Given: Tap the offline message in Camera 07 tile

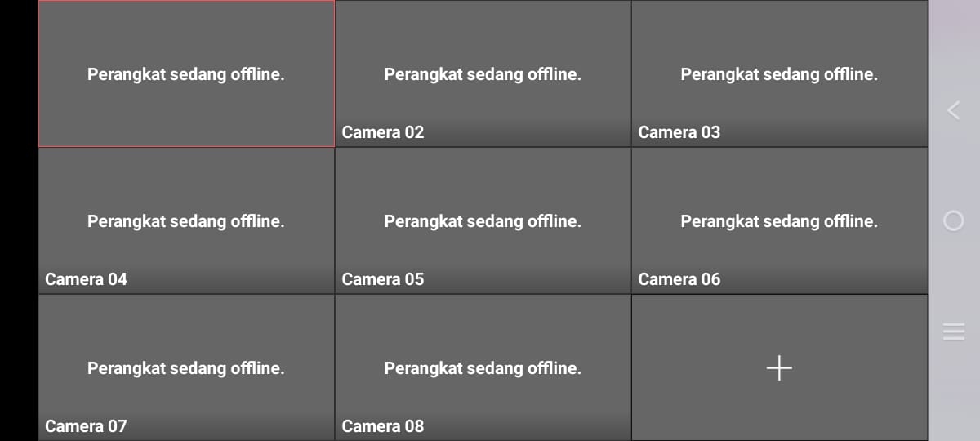Looking at the screenshot, I should click(186, 368).
